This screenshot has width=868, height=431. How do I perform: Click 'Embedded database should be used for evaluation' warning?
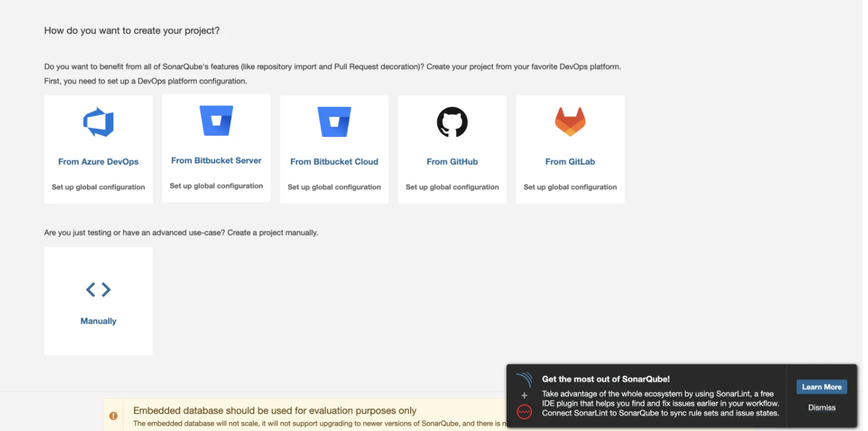275,410
